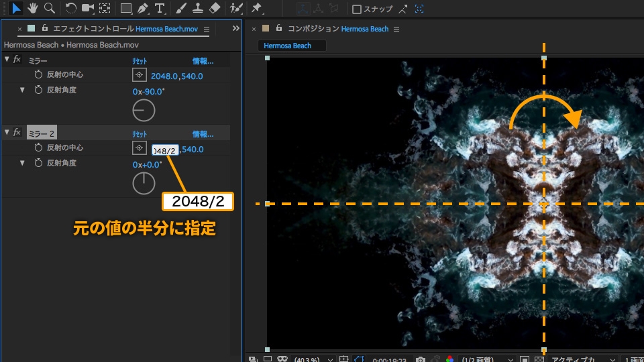644x362 pixels.
Task: Toggle fx switch for ミラー effect
Action: (x=17, y=60)
